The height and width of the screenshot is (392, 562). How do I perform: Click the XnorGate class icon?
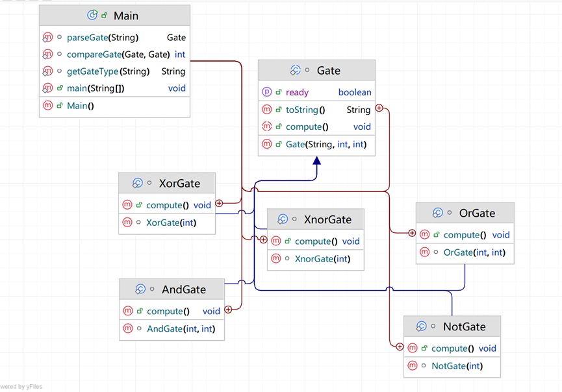(283, 219)
